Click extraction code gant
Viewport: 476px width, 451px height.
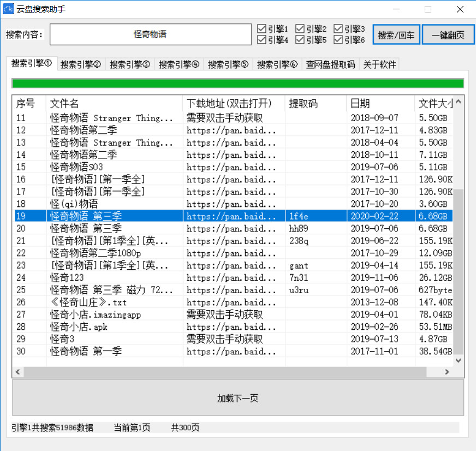(x=299, y=266)
